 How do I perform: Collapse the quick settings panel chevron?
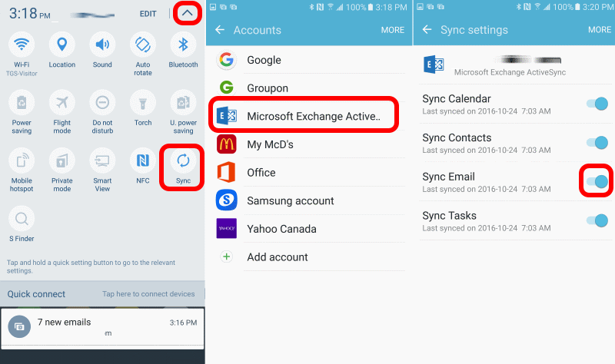tap(187, 13)
